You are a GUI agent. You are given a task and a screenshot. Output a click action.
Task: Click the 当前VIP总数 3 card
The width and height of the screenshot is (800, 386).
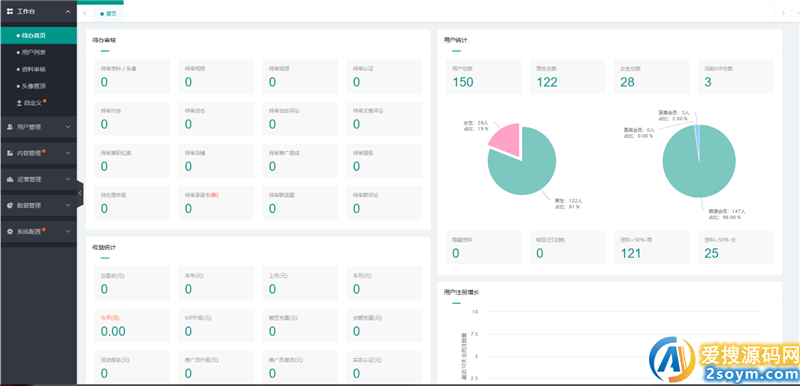(x=736, y=76)
